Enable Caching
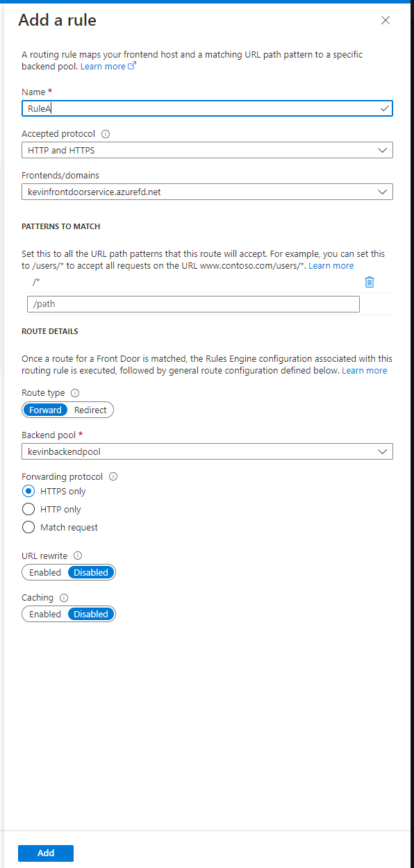414x868 pixels. tap(44, 614)
